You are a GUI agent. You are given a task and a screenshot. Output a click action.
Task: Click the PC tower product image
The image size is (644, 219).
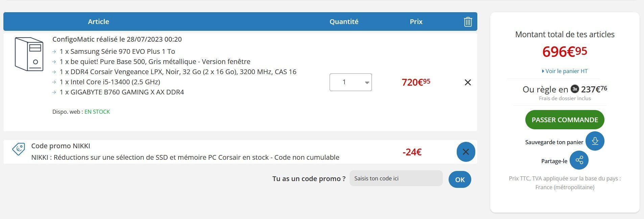tap(29, 54)
